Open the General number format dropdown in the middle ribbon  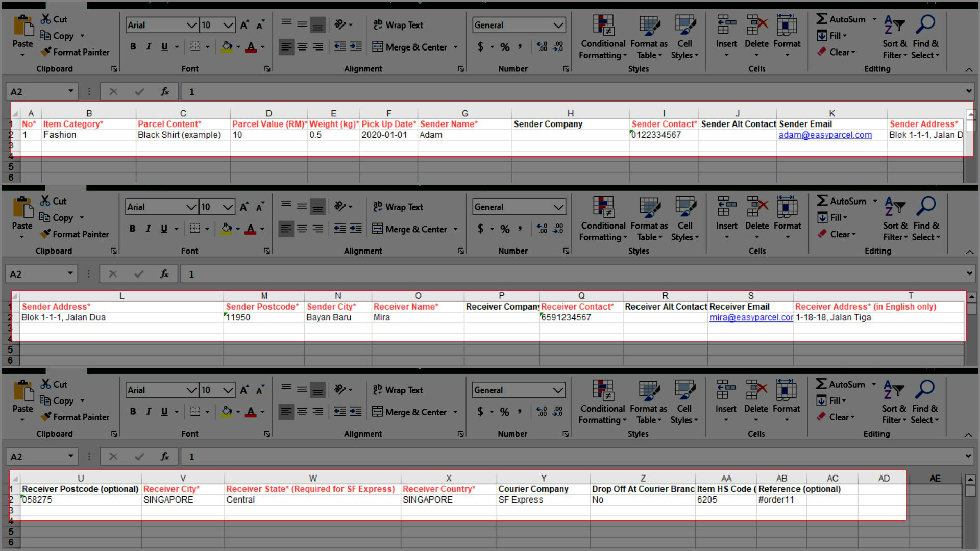point(558,207)
